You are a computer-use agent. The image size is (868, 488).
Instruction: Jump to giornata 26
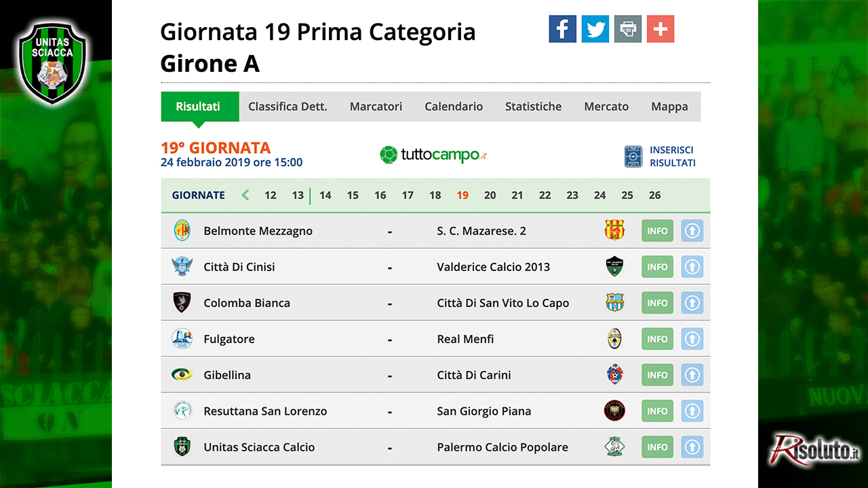pos(654,195)
